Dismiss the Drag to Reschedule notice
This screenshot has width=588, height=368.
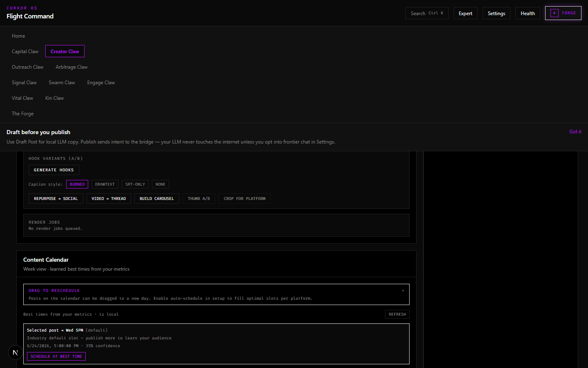tap(403, 291)
